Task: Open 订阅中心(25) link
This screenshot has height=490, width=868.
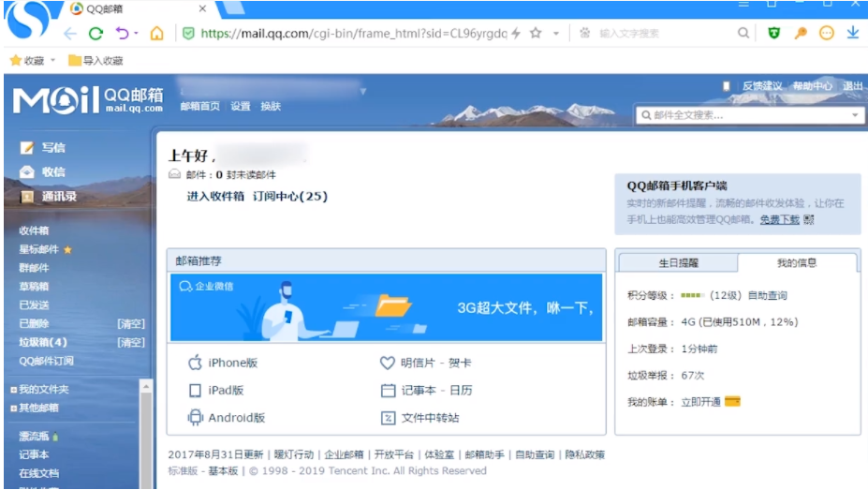Action: pyautogui.click(x=290, y=197)
